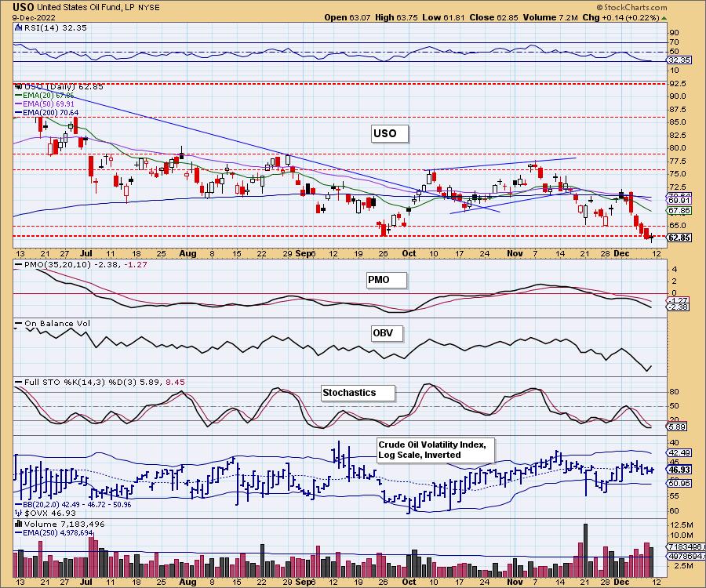Click the green up arrow beside the change
Viewport: 706px width, 588px height.
tap(664, 19)
